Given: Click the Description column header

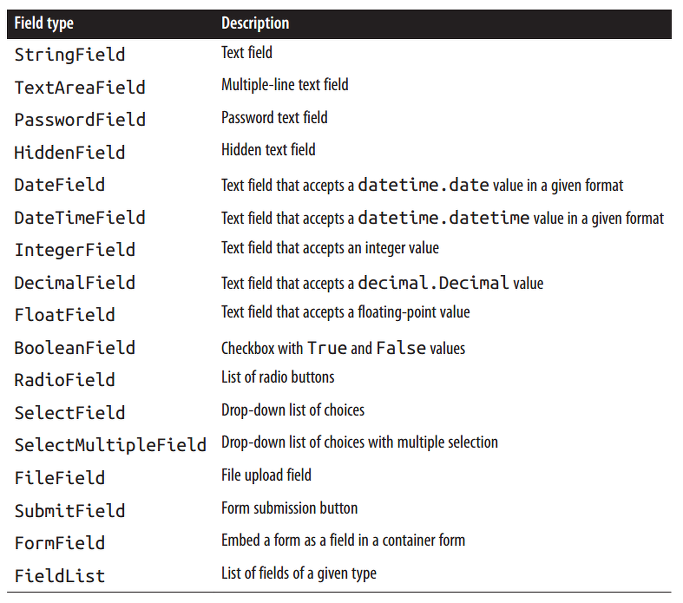Looking at the screenshot, I should tap(255, 24).
